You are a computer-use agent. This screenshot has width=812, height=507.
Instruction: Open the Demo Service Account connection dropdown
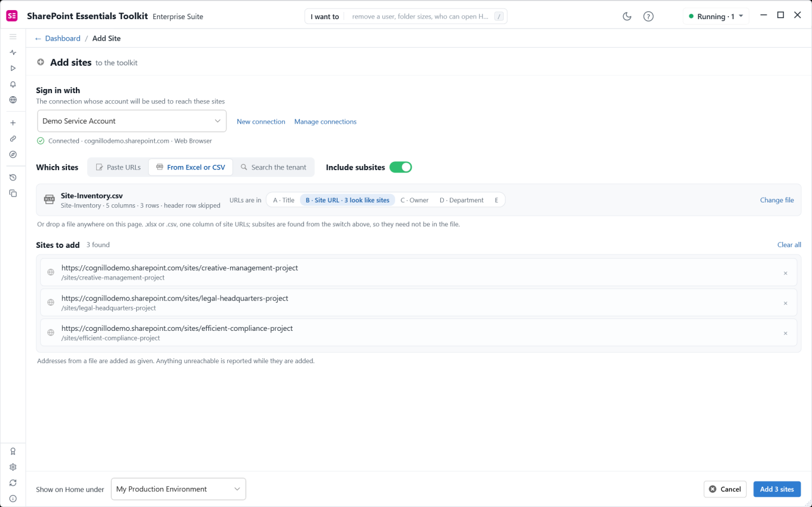(x=131, y=121)
